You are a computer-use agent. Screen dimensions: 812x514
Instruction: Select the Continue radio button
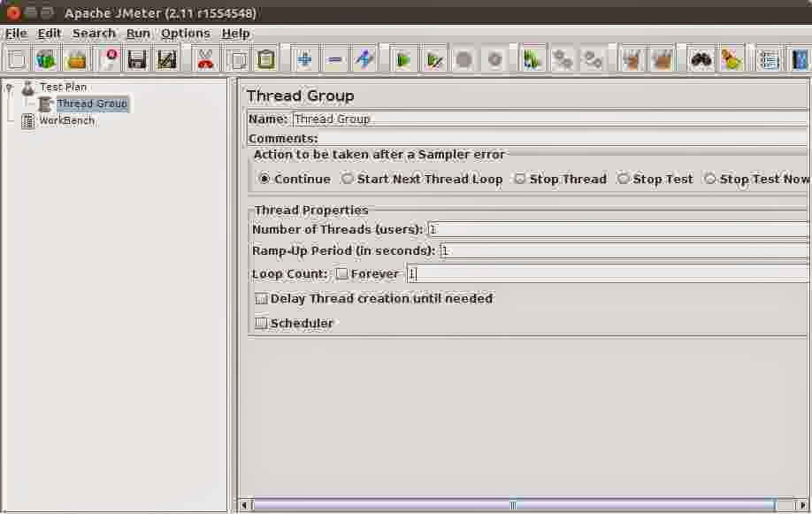click(264, 179)
